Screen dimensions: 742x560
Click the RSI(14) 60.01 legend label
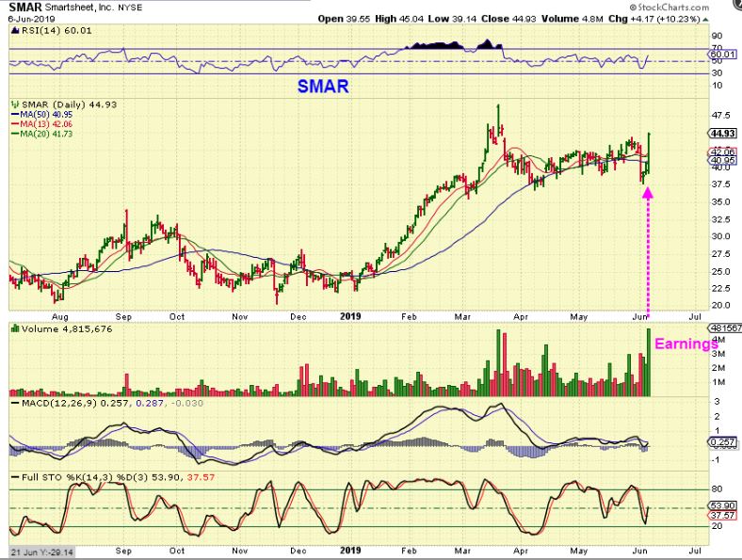(x=56, y=31)
